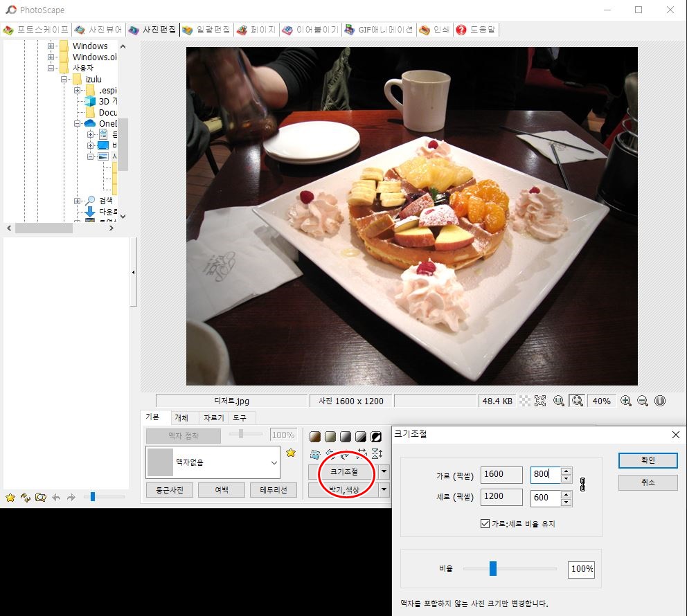The width and height of the screenshot is (687, 616).
Task: Click the favorites star icon at bottom left
Action: [10, 498]
